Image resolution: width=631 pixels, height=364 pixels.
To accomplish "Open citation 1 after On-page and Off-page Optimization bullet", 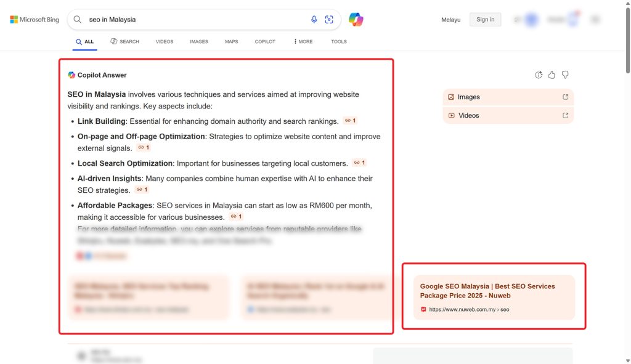I will [x=143, y=148].
